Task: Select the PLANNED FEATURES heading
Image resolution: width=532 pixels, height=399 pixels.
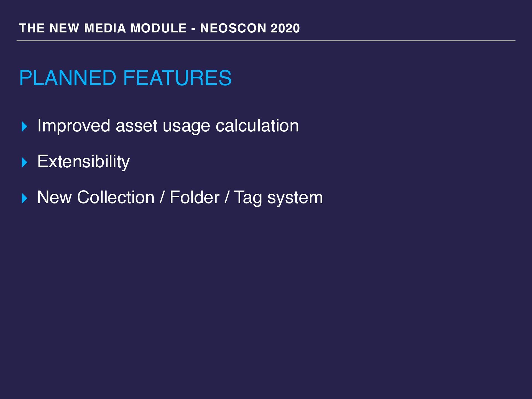Action: [125, 78]
